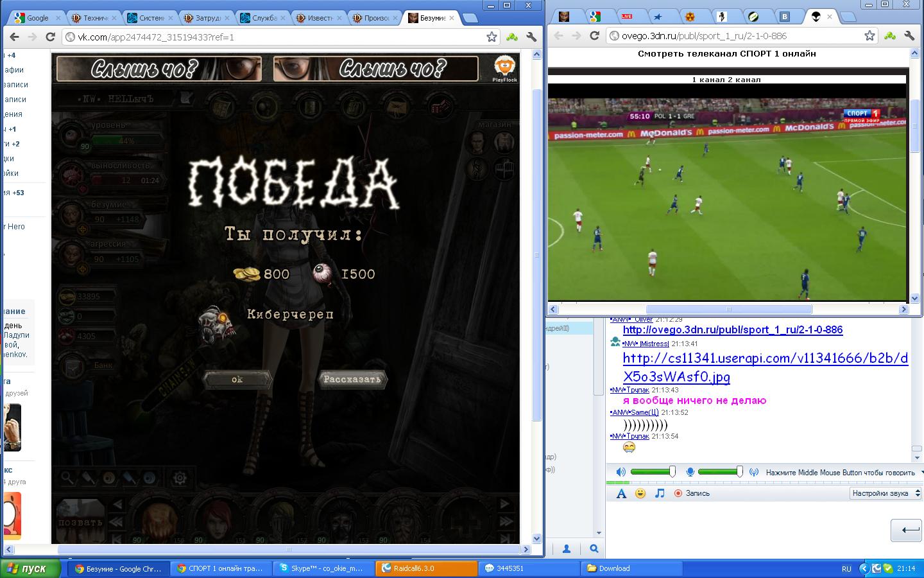The height and width of the screenshot is (578, 924).
Task: Open font settings with the A icon
Action: point(620,493)
